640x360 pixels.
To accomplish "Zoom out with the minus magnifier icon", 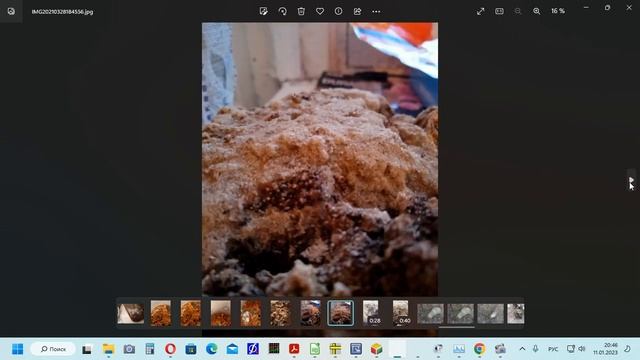I will (518, 11).
